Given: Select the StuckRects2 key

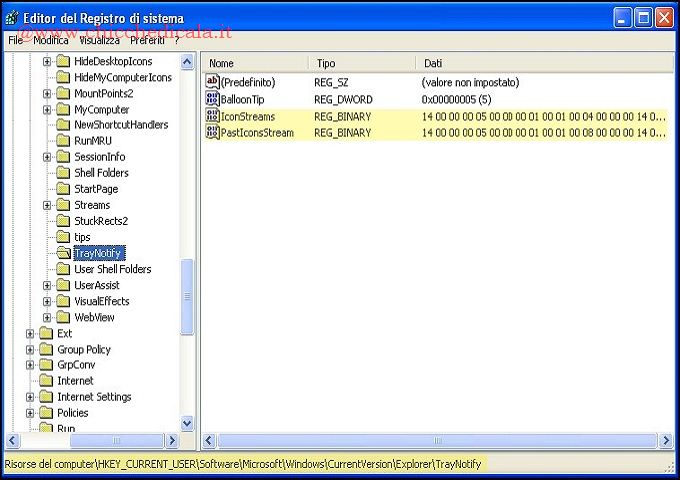Looking at the screenshot, I should [101, 221].
